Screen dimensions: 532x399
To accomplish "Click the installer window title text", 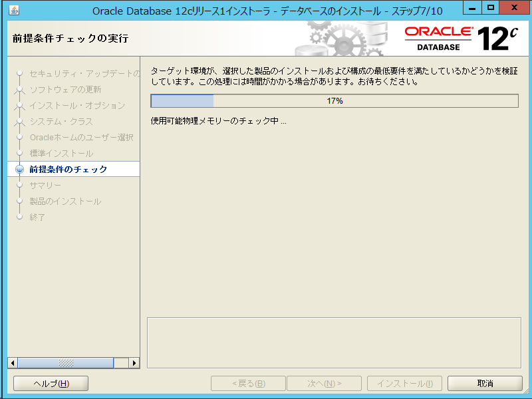I will pyautogui.click(x=267, y=11).
